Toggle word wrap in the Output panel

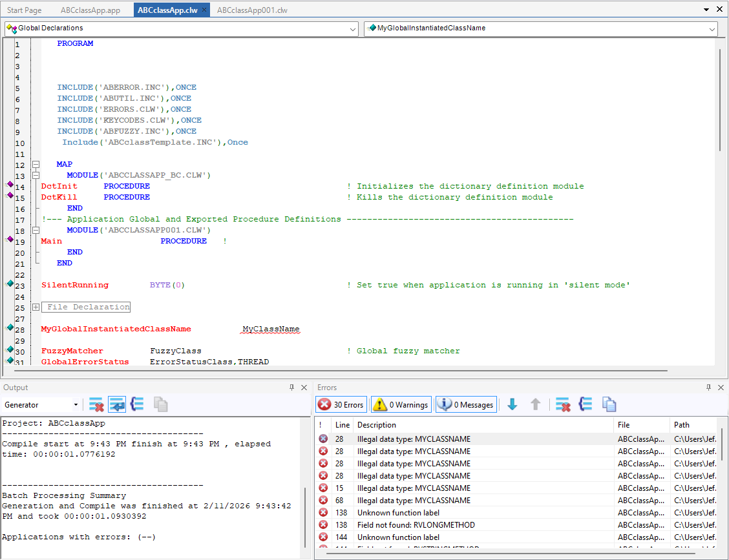point(117,405)
